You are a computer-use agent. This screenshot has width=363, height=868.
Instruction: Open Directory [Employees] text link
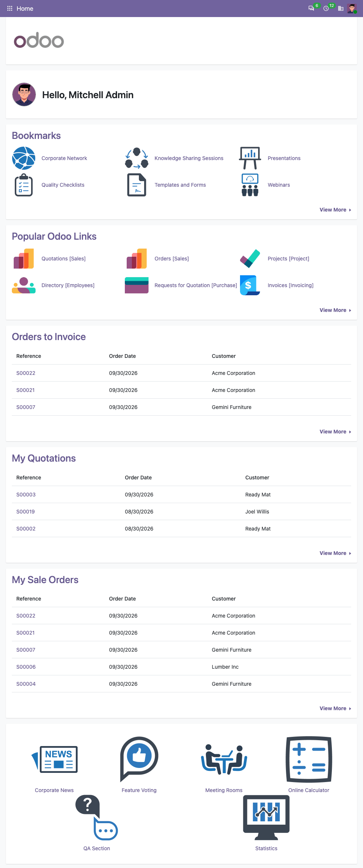point(68,285)
